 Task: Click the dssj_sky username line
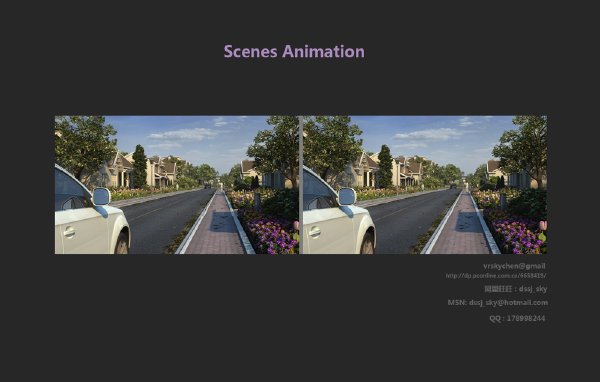tap(515, 289)
